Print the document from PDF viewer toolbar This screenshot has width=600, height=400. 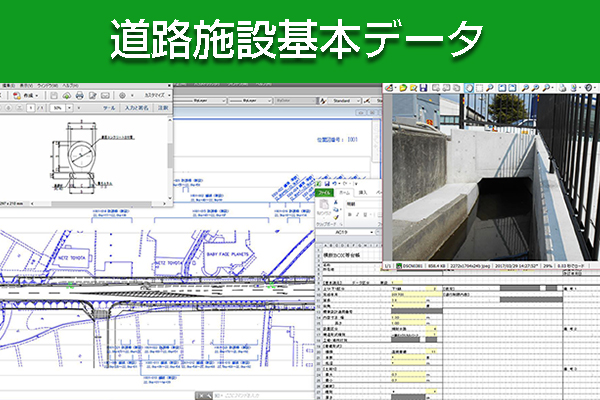tap(80, 95)
